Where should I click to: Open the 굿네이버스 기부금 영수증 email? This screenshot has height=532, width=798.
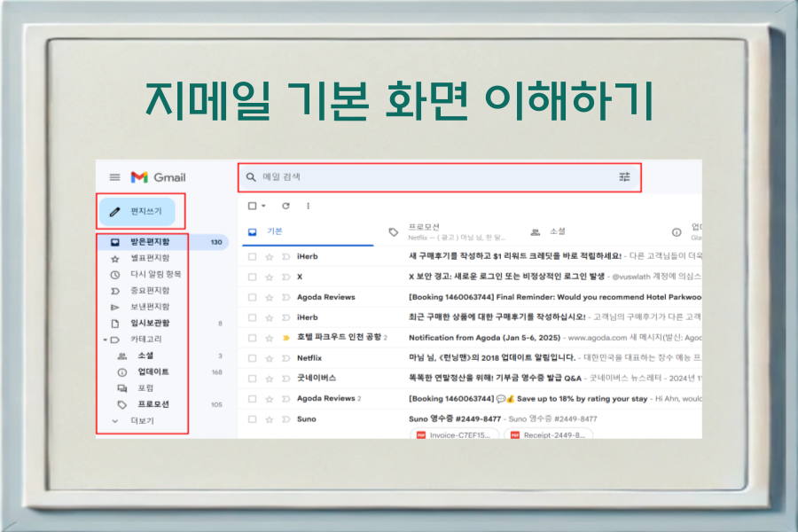pyautogui.click(x=471, y=379)
